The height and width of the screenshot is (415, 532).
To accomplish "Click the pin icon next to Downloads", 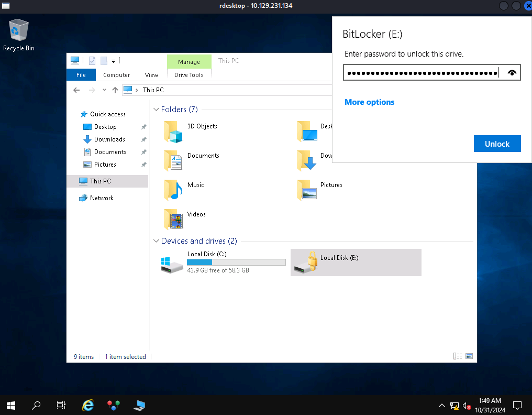I will point(144,139).
